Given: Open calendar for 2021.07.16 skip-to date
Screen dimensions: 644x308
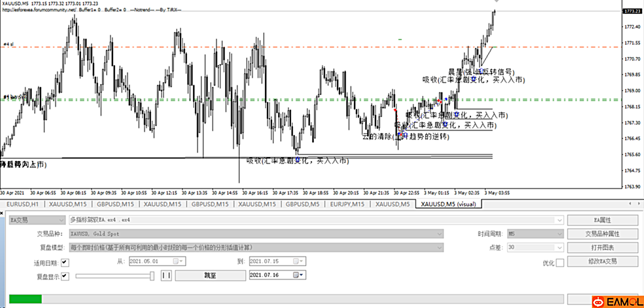Looking at the screenshot, I should tap(299, 275).
